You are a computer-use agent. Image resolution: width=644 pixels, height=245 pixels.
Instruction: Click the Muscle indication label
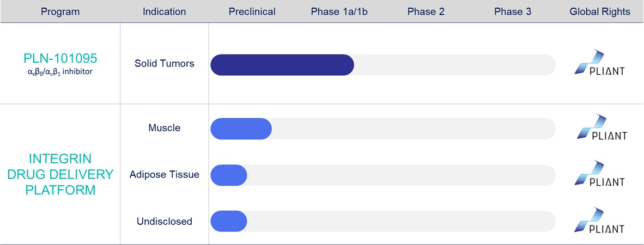165,128
